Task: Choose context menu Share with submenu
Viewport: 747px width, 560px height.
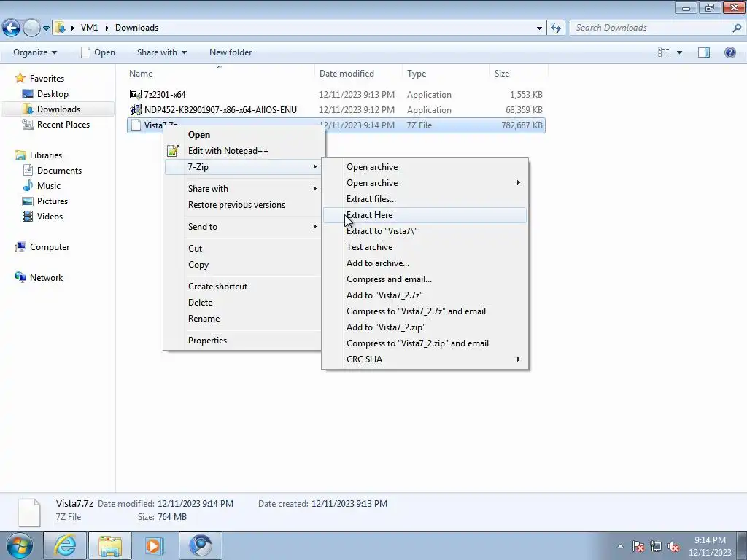Action: click(x=243, y=189)
